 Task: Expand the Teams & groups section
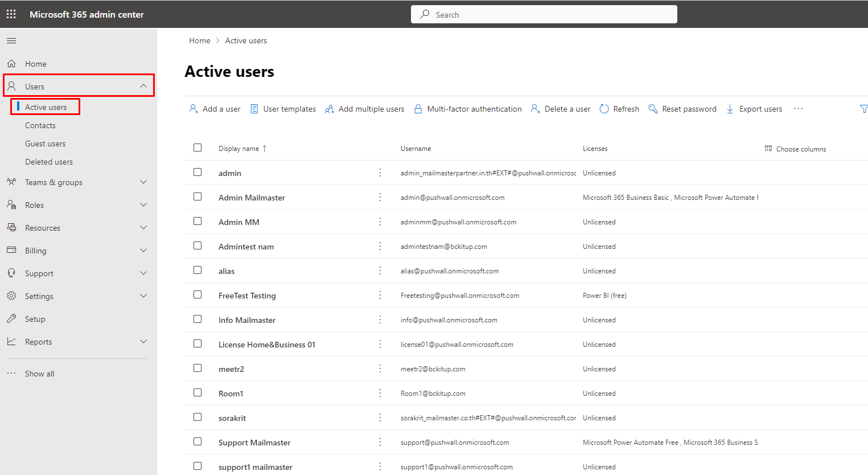click(143, 182)
